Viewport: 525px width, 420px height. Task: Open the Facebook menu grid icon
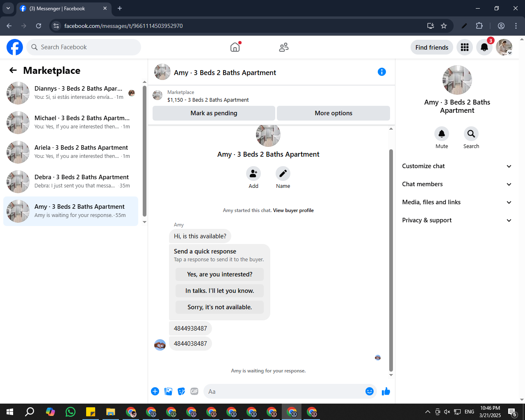pyautogui.click(x=465, y=47)
